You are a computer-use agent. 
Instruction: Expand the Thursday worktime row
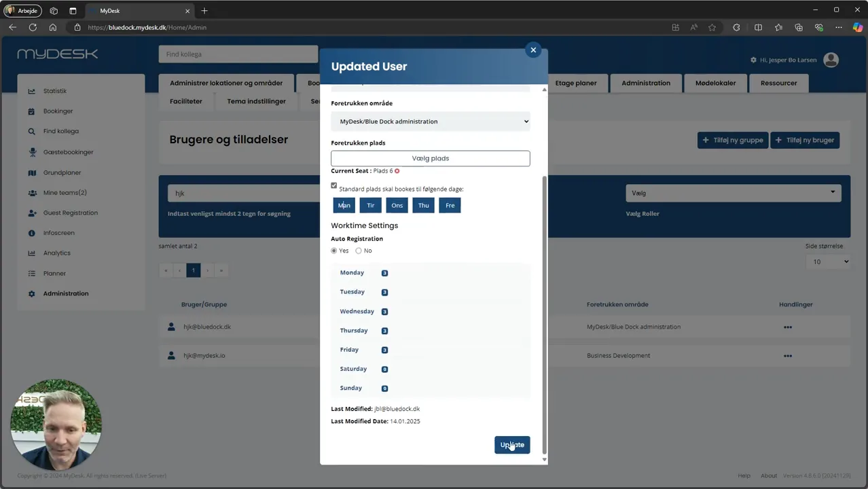click(431, 331)
